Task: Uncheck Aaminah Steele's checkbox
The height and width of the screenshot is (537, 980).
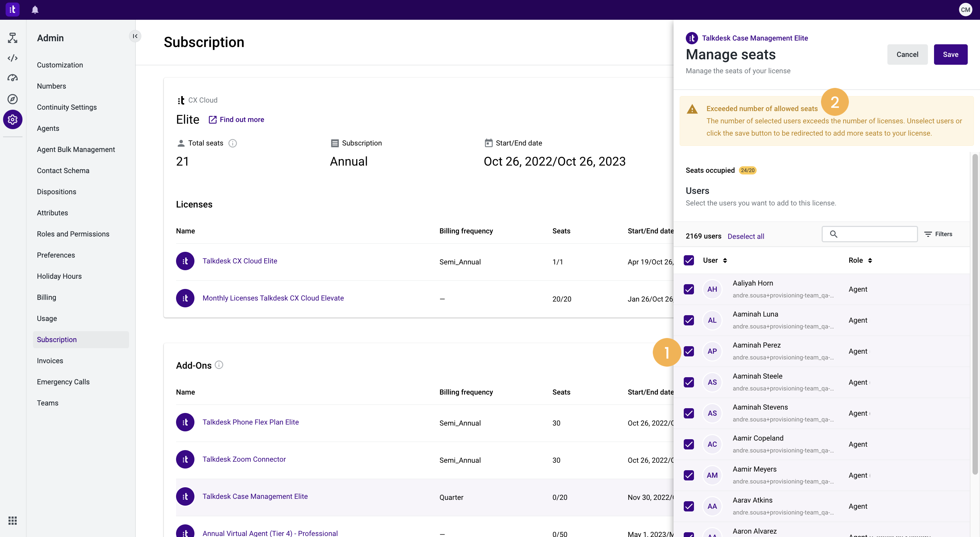Action: [x=689, y=382]
